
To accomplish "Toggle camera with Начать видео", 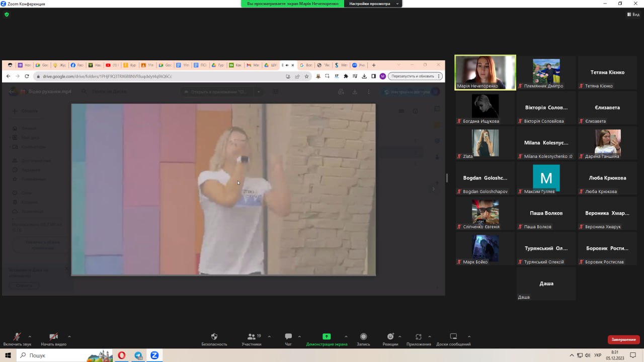I will pyautogui.click(x=53, y=337).
